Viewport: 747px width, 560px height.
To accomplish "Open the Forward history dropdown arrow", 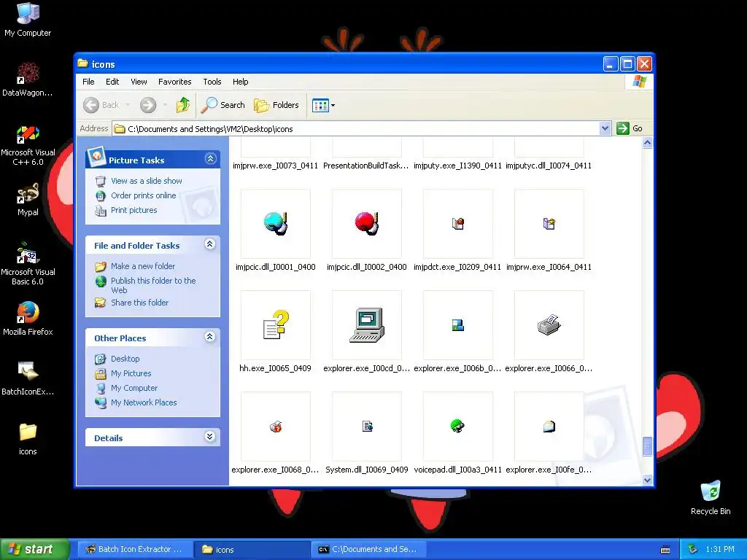I will point(165,105).
